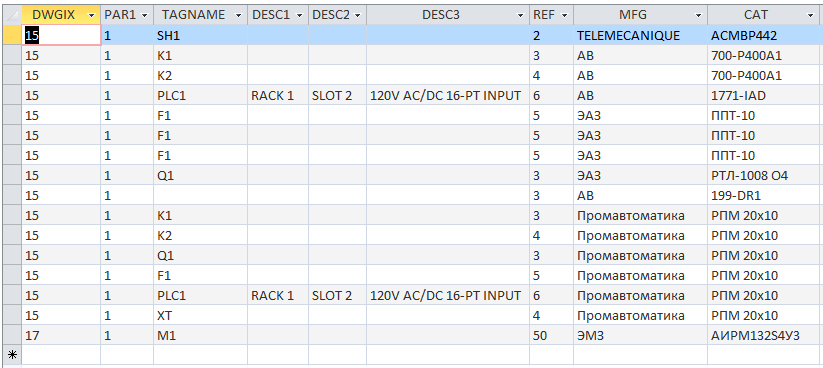Screen dimensions: 823x368
Task: Open the DWGIX column filter dropdown
Action: [x=92, y=16]
